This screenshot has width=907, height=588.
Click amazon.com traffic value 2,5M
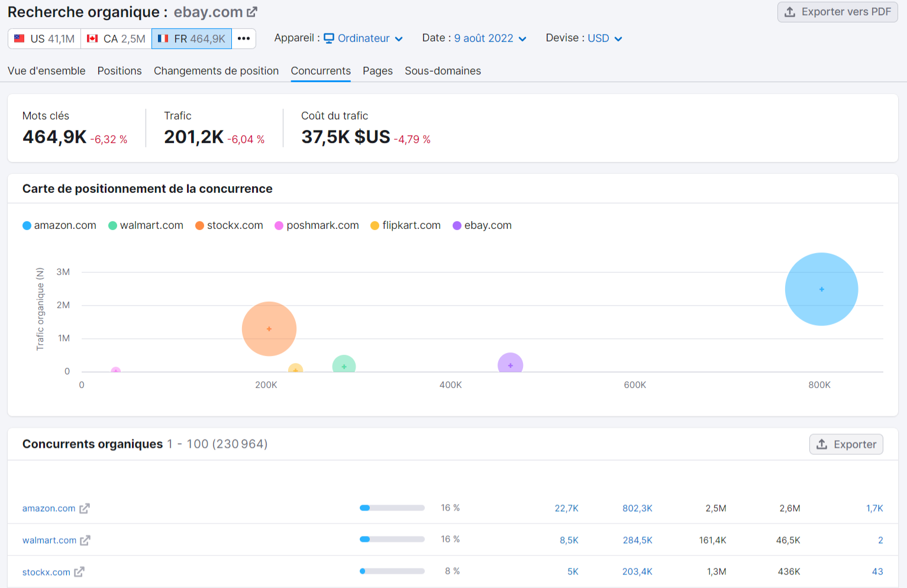[716, 508]
